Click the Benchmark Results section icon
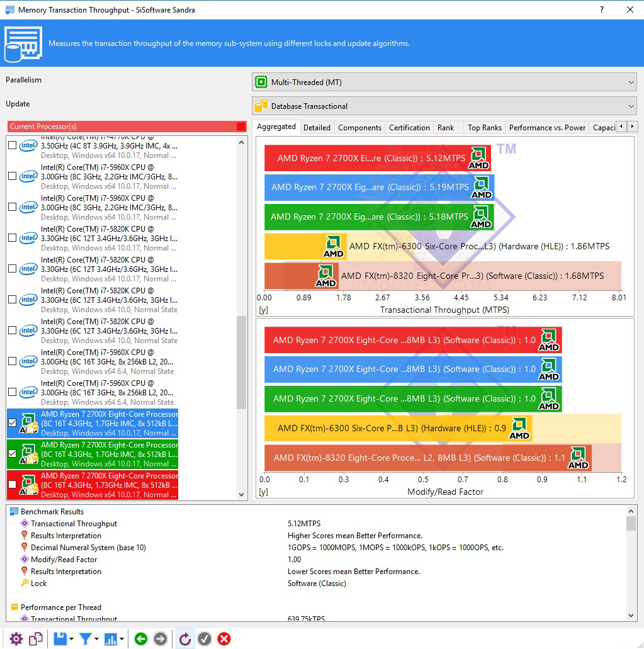The height and width of the screenshot is (649, 644). [x=14, y=512]
